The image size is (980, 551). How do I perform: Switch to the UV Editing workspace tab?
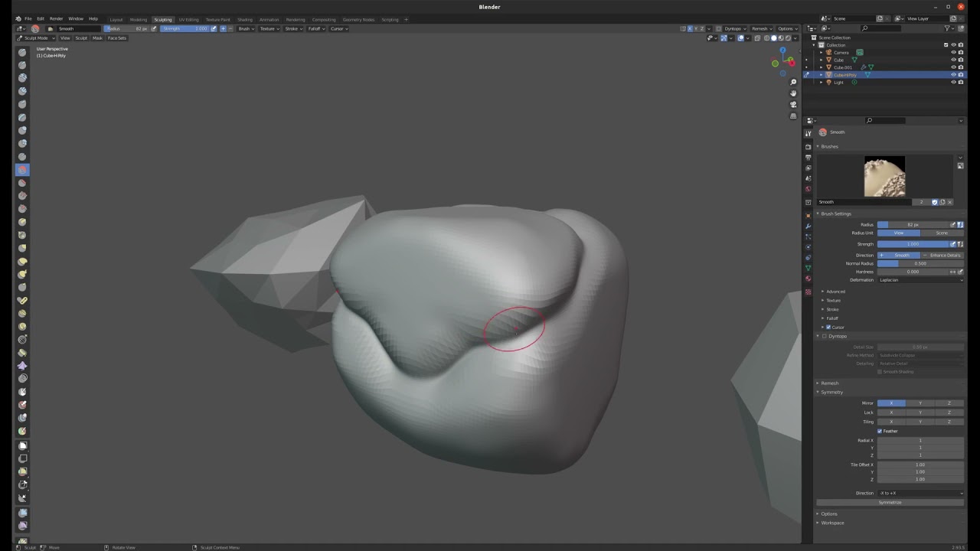click(188, 19)
